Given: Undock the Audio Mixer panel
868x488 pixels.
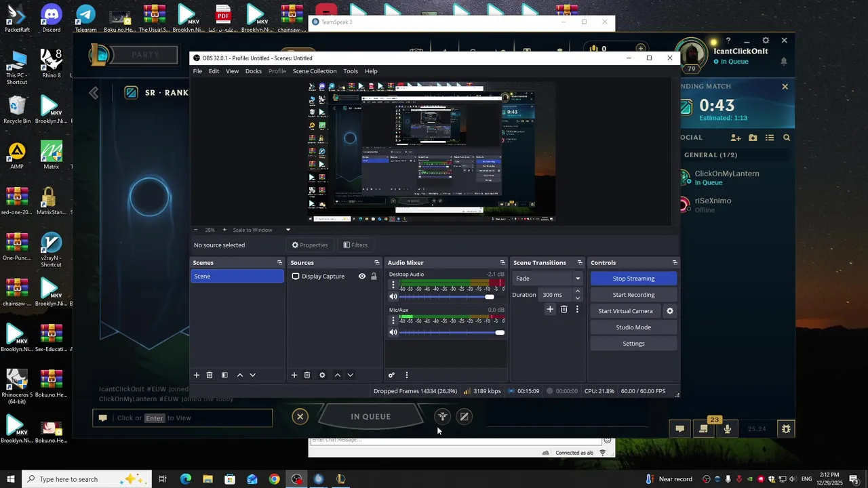Looking at the screenshot, I should (x=502, y=262).
